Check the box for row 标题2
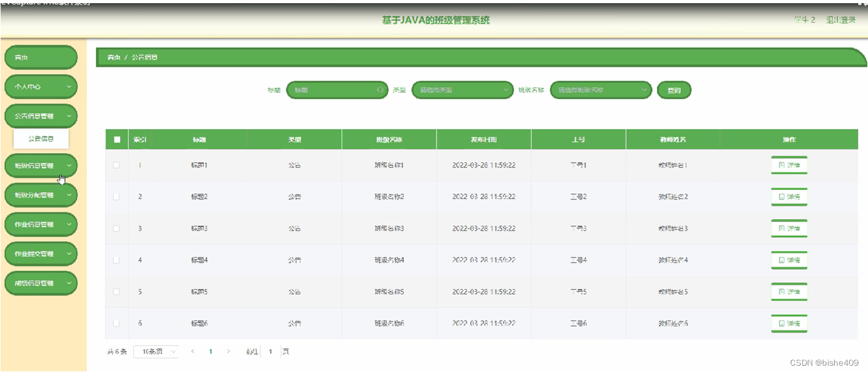This screenshot has height=372, width=868. click(116, 196)
